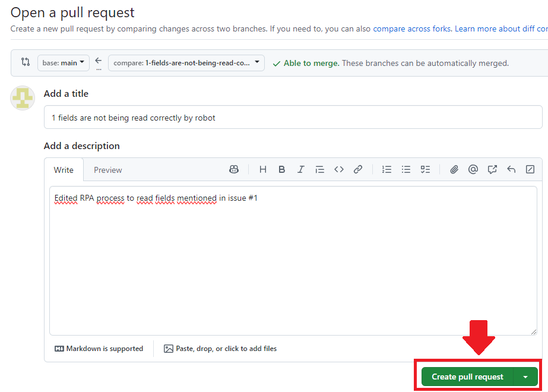Add a link with the link icon
The width and height of the screenshot is (548, 392).
[358, 169]
